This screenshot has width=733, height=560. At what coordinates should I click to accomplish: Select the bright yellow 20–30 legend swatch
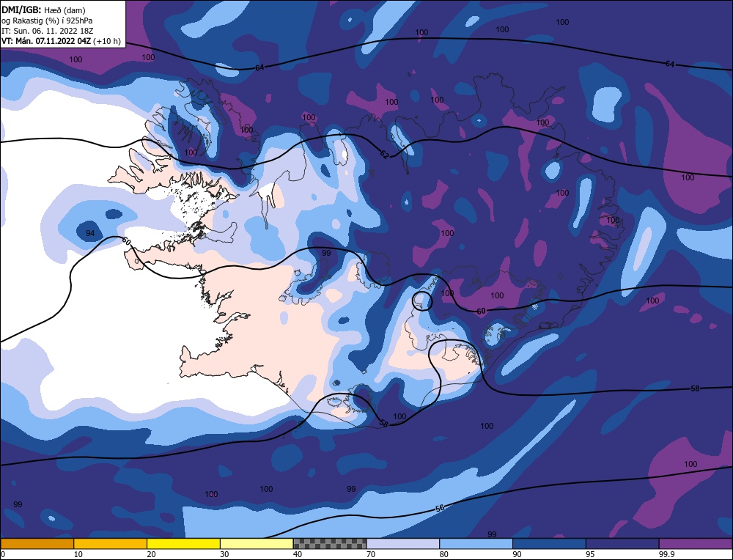[183, 543]
